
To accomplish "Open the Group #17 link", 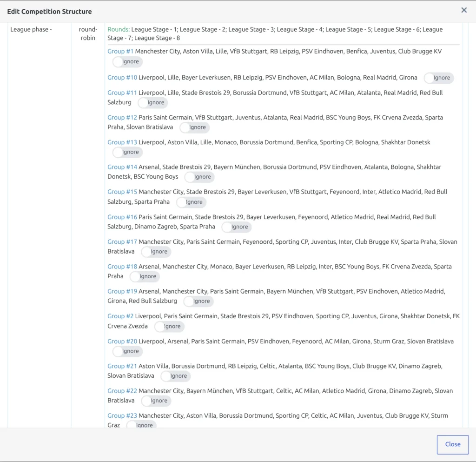I will click(x=122, y=242).
